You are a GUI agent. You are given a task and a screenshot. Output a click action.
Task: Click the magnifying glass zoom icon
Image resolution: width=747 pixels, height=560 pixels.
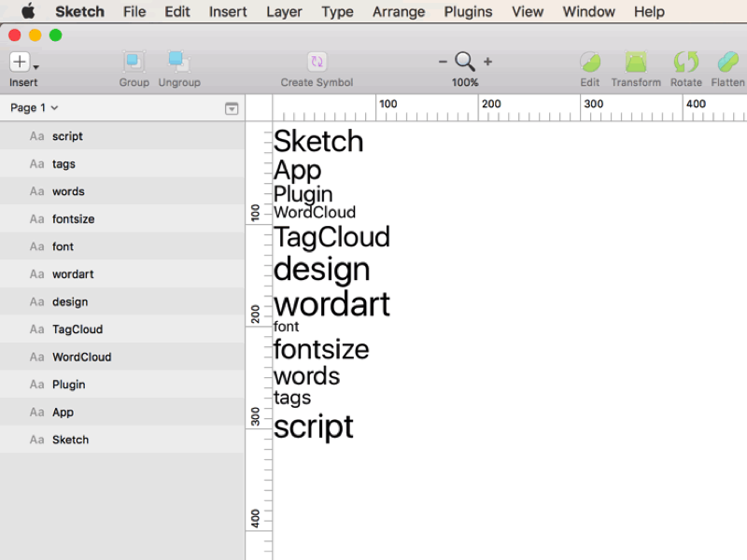[465, 62]
